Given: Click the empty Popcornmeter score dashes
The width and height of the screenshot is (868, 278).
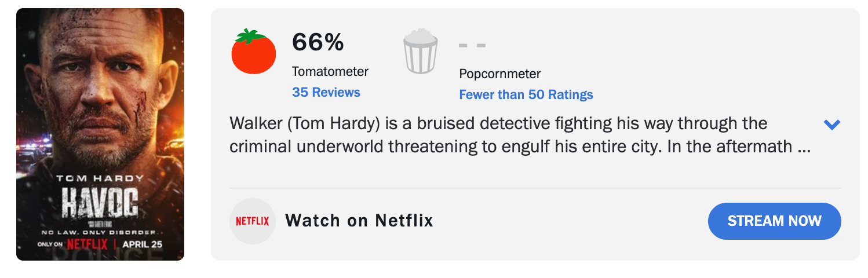Looking at the screenshot, I should coord(472,45).
